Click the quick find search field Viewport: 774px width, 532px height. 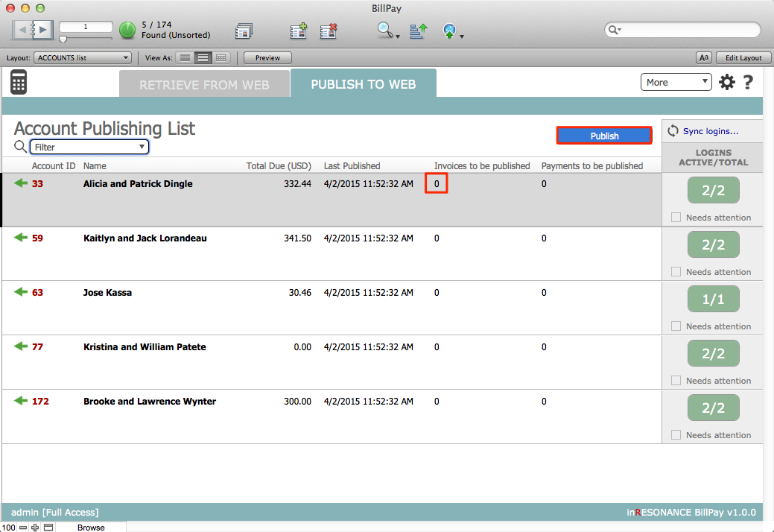[685, 30]
